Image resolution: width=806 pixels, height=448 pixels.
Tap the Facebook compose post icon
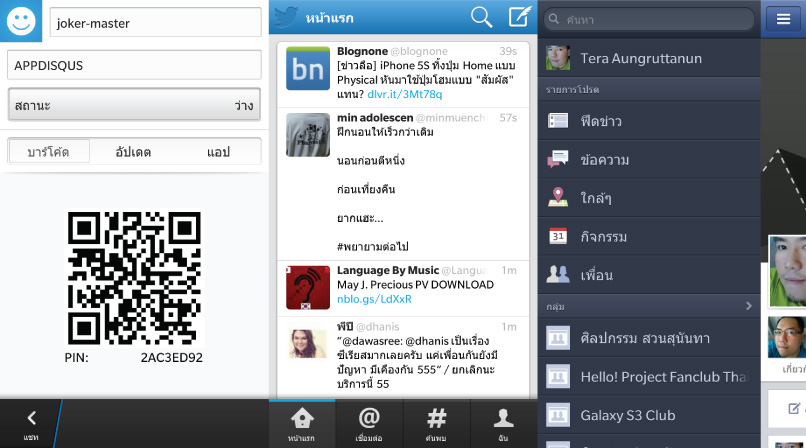coord(794,408)
